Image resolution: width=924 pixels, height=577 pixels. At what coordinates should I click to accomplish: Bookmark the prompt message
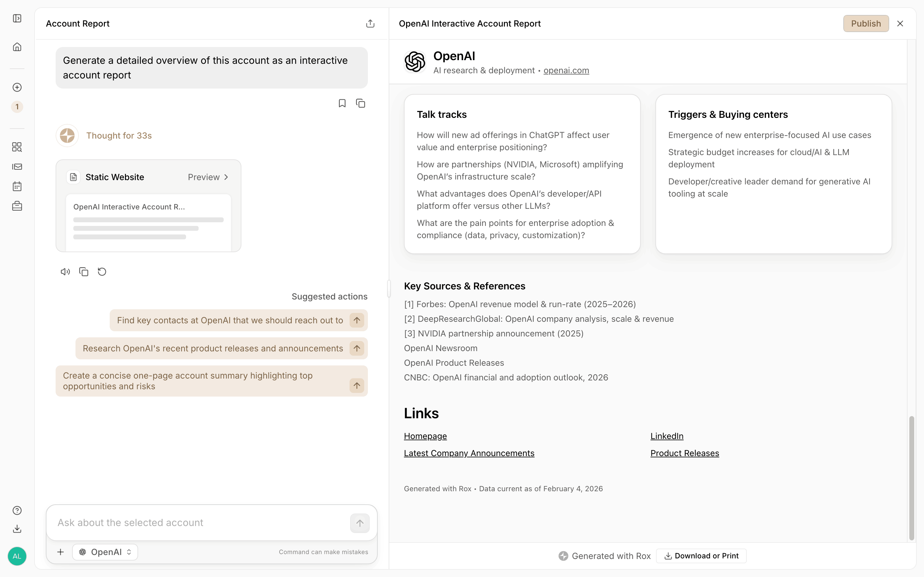coord(342,103)
